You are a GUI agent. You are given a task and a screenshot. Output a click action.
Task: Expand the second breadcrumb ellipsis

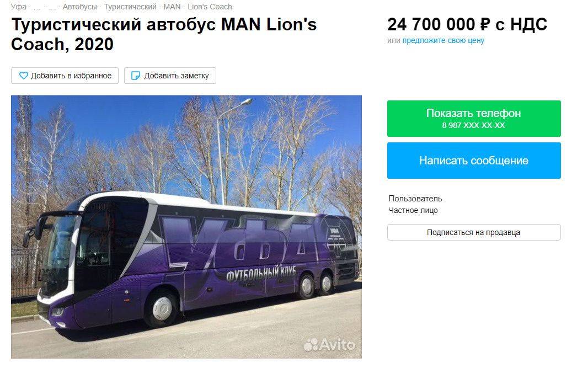tap(52, 7)
